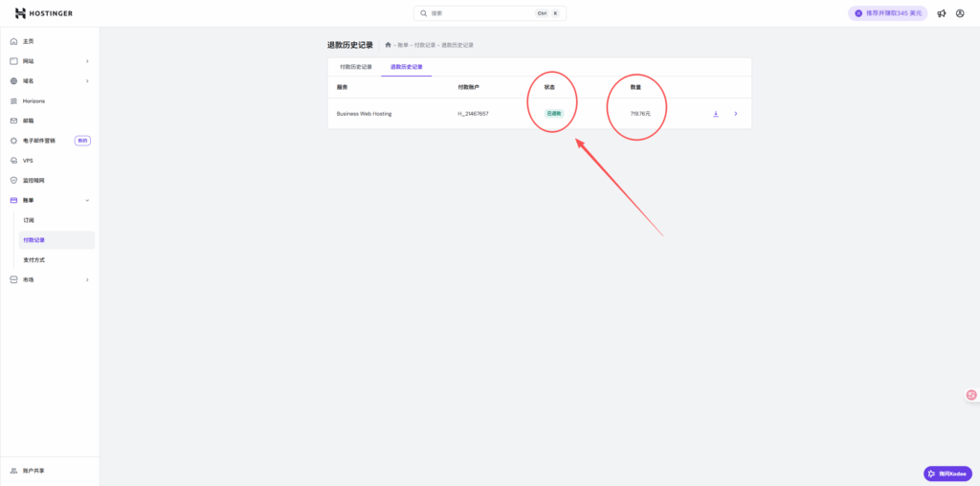Click the 服务 column header
Screen dimensions: 980x486
coord(342,87)
